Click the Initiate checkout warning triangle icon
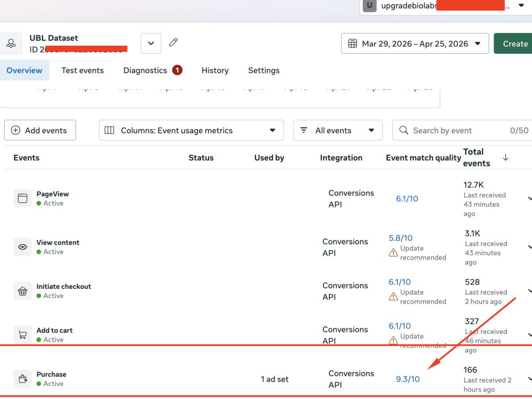 (393, 297)
